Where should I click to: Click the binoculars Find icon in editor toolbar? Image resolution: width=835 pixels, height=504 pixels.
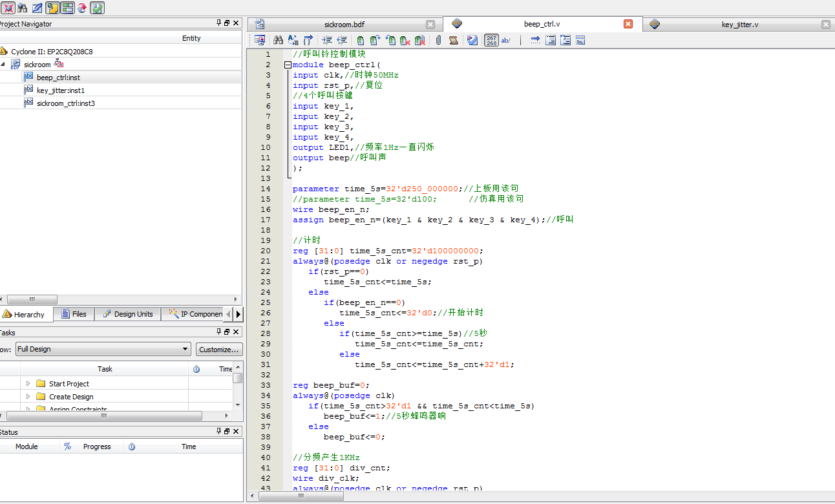coord(279,40)
